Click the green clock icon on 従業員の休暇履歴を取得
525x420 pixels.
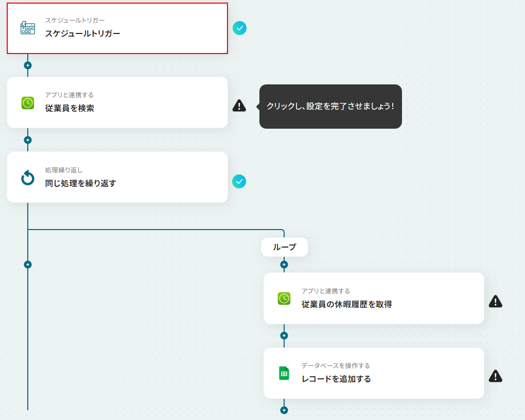(x=284, y=299)
